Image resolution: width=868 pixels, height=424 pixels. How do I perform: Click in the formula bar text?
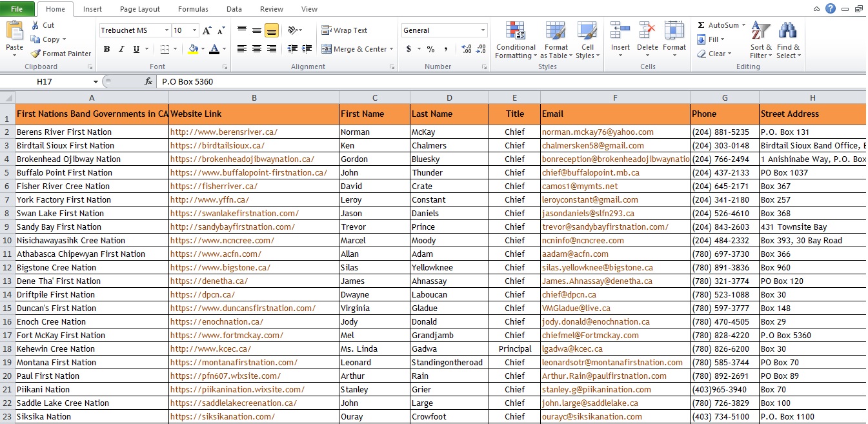pyautogui.click(x=188, y=82)
